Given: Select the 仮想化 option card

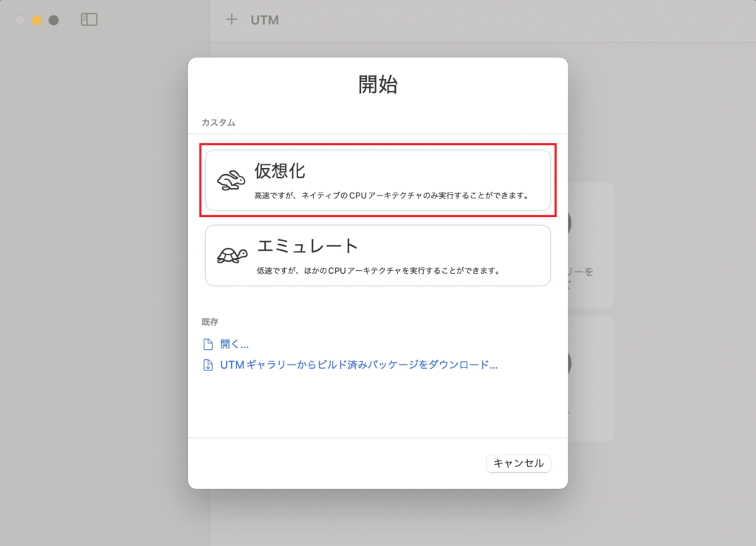Looking at the screenshot, I should [x=377, y=180].
